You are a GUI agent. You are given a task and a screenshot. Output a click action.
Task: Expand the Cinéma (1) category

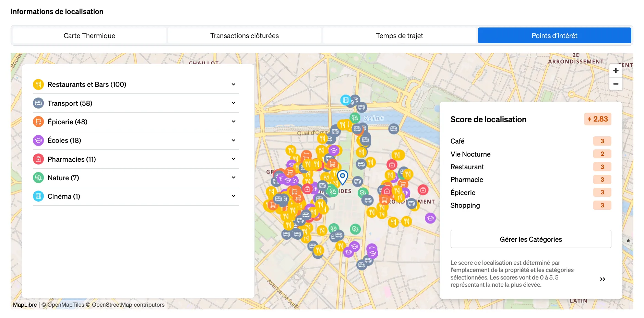click(x=234, y=196)
